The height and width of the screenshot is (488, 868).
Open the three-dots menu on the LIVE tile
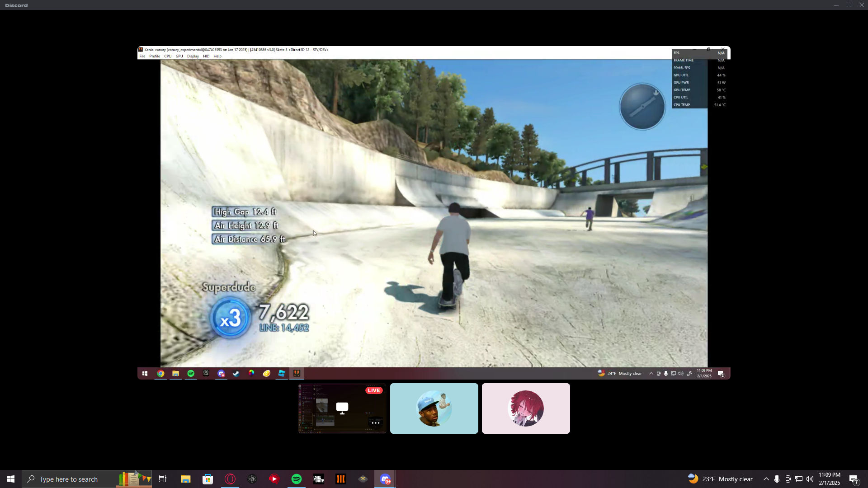click(375, 423)
